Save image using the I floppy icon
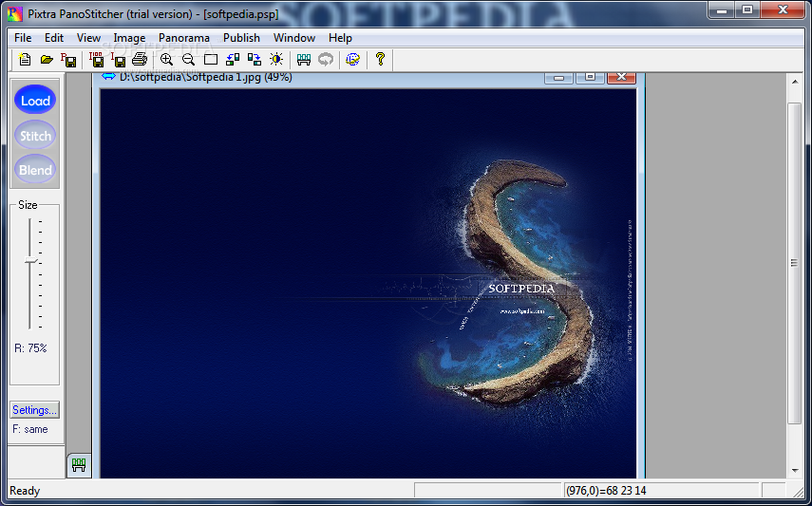812x506 pixels. tap(118, 60)
